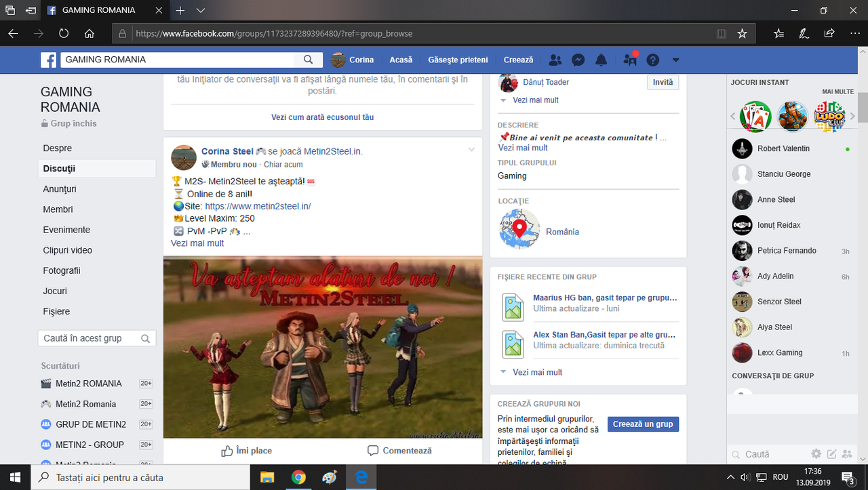Open post options chevron on Corina Steel post
This screenshot has height=490, width=868.
tap(472, 150)
